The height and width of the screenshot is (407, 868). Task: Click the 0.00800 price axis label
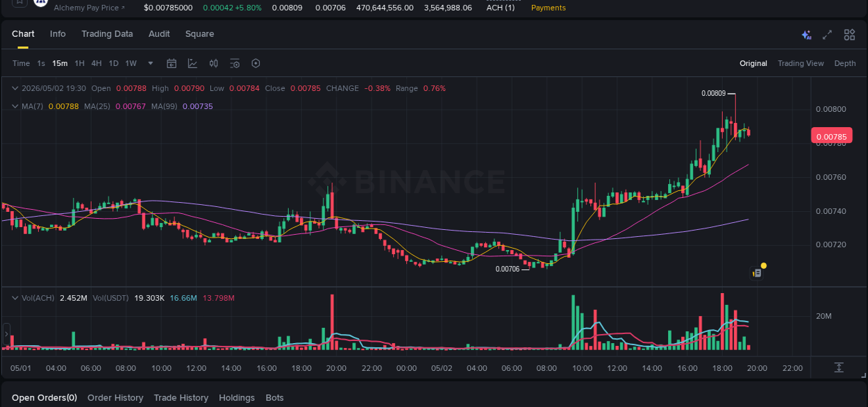831,110
